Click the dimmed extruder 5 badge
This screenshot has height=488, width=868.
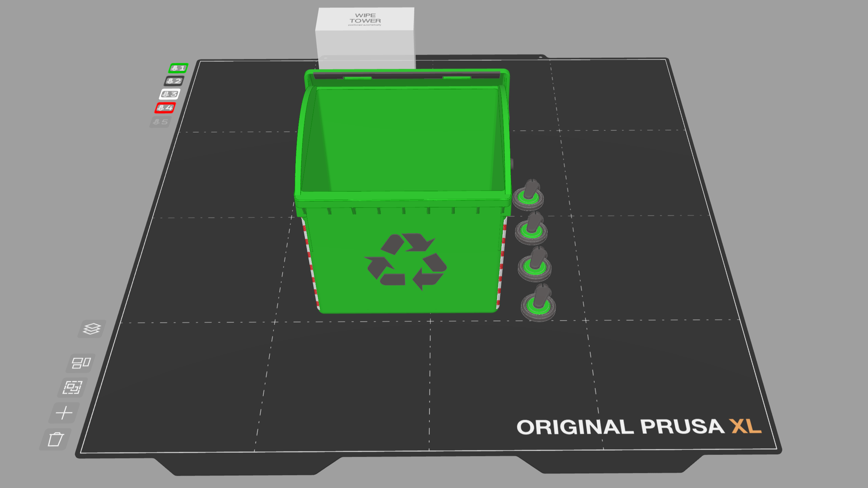pos(160,122)
